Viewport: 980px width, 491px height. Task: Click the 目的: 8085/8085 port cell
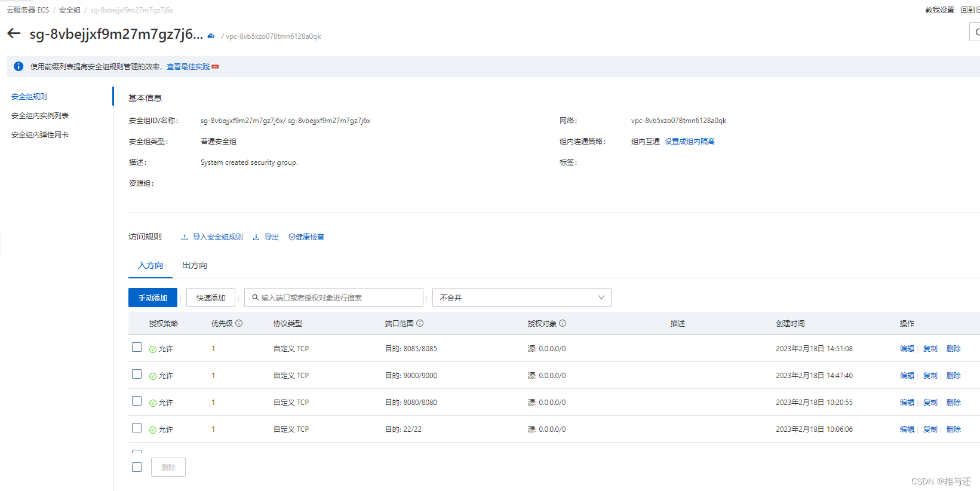click(x=411, y=349)
